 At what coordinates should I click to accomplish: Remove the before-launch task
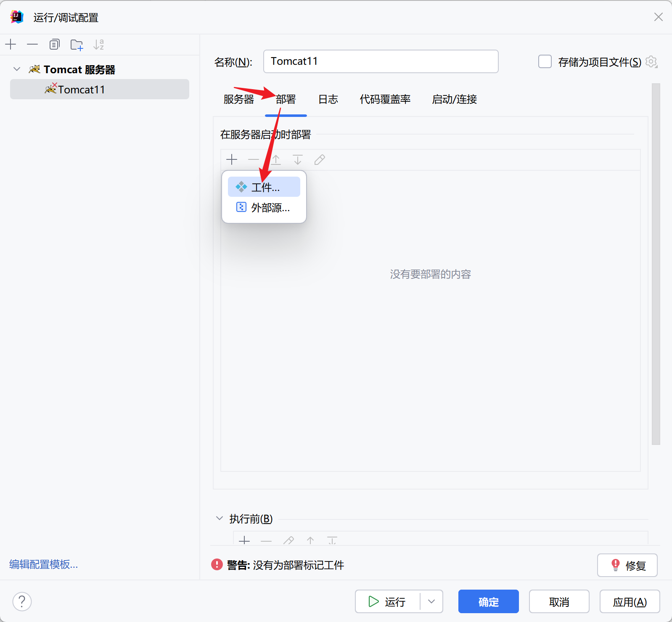point(266,540)
